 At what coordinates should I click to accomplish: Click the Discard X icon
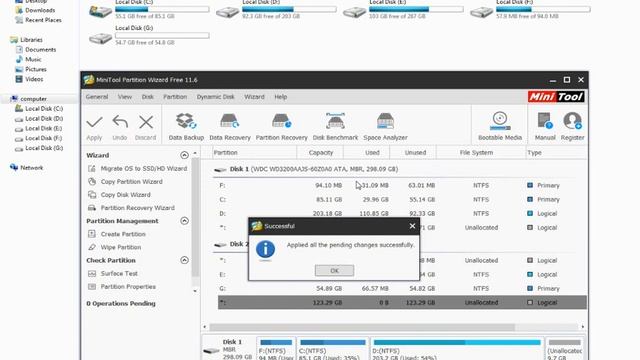click(x=146, y=122)
